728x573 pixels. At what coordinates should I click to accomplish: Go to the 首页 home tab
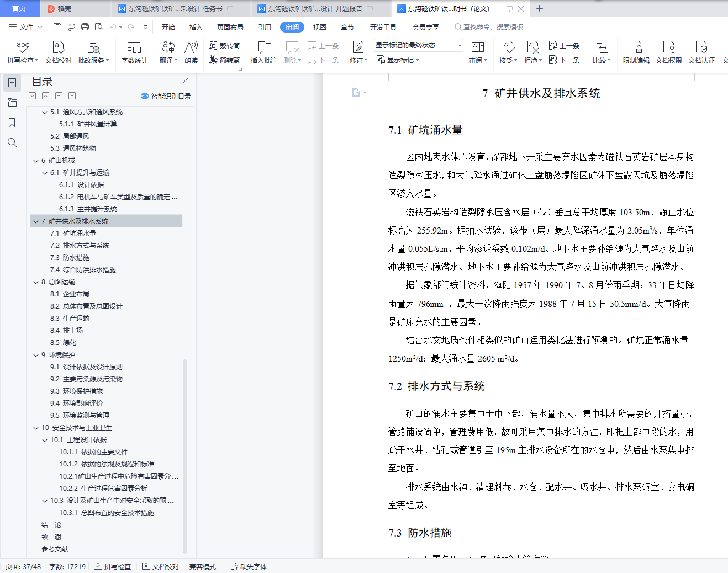[19, 9]
